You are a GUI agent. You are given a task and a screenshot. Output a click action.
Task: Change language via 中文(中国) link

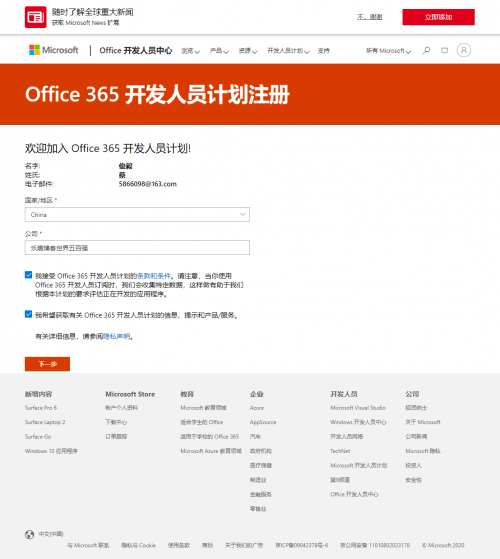(51, 534)
